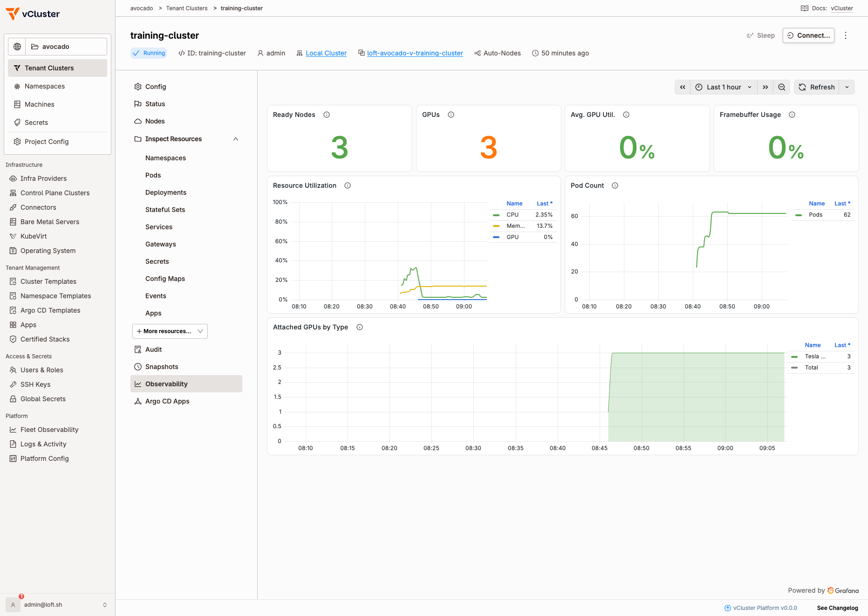Open Argo CD Apps section

click(x=186, y=401)
